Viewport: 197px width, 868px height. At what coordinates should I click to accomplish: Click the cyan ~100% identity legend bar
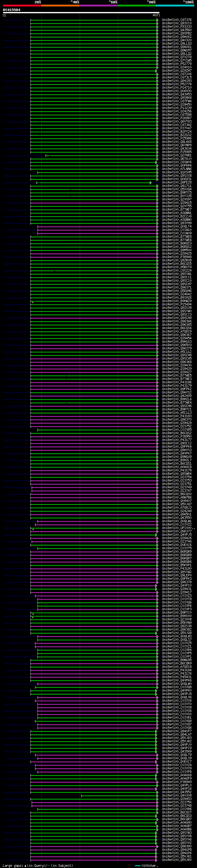175,6
